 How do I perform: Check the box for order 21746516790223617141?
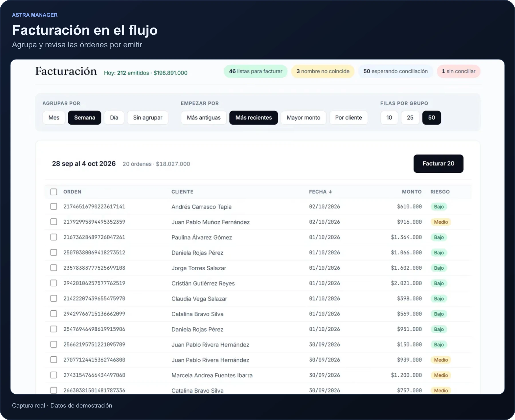[54, 206]
